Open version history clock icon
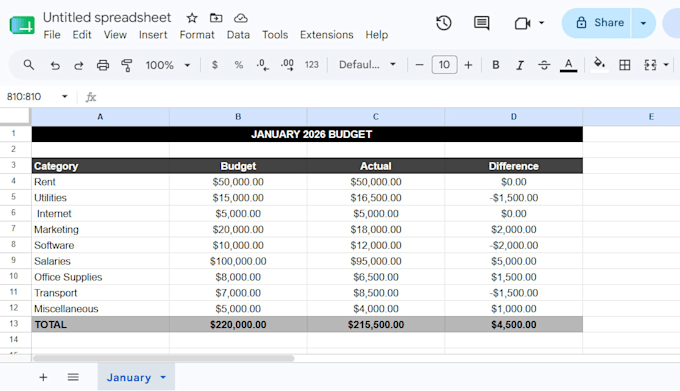 444,23
